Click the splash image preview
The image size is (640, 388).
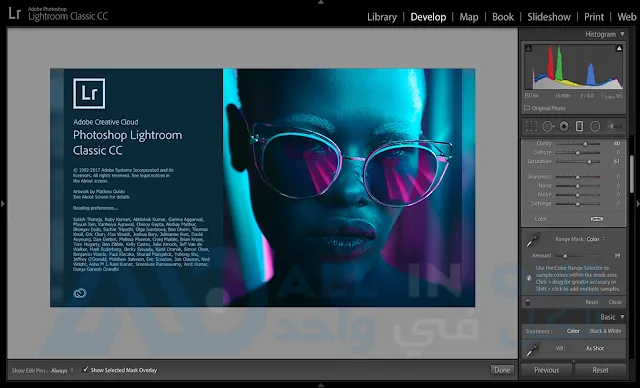coord(262,188)
